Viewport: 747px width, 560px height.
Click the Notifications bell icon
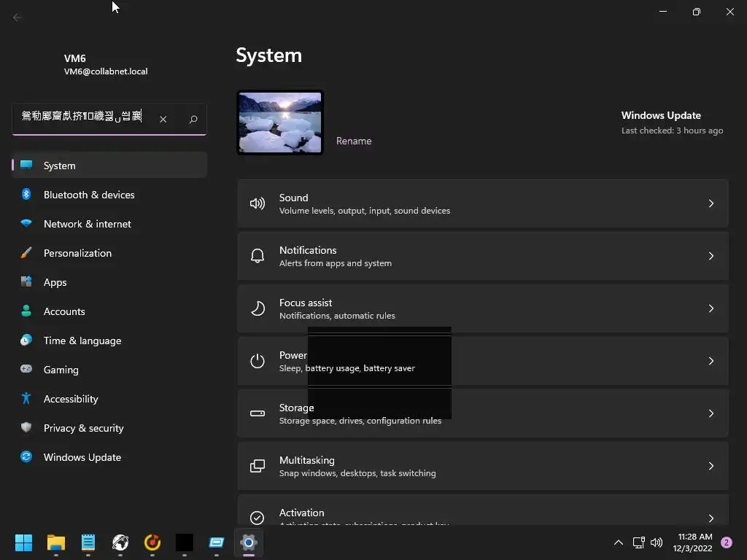click(258, 256)
